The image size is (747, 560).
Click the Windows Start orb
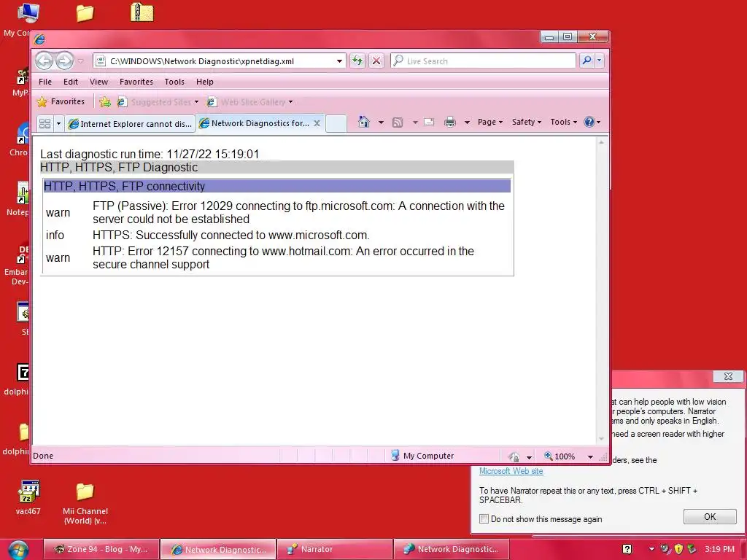point(18,550)
